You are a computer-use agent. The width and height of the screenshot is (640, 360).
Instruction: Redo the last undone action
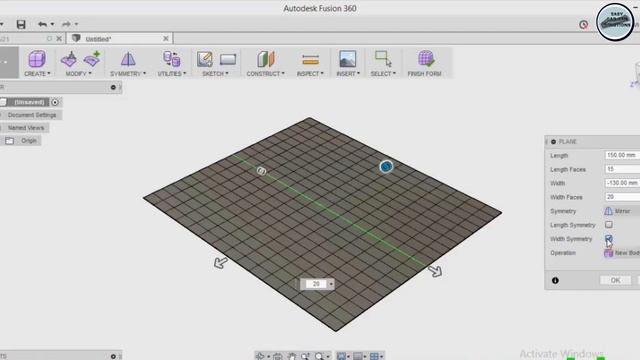pos(66,24)
